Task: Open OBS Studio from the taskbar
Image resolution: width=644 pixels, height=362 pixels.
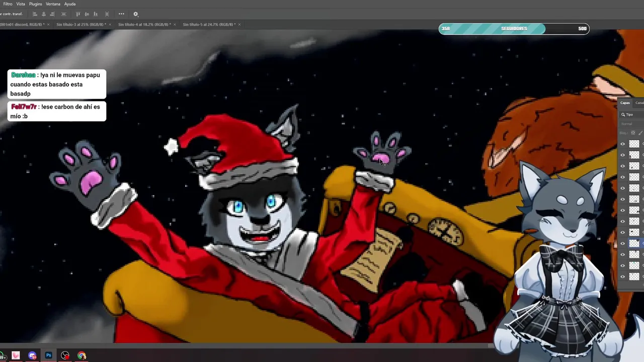Action: (65, 355)
